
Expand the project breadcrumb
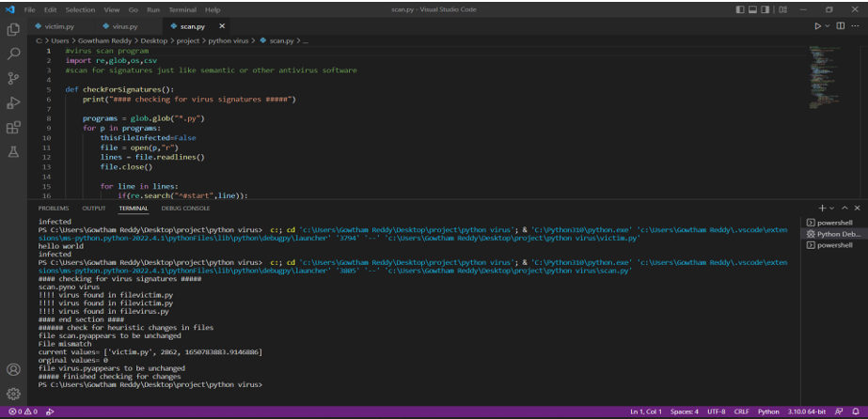[188, 41]
